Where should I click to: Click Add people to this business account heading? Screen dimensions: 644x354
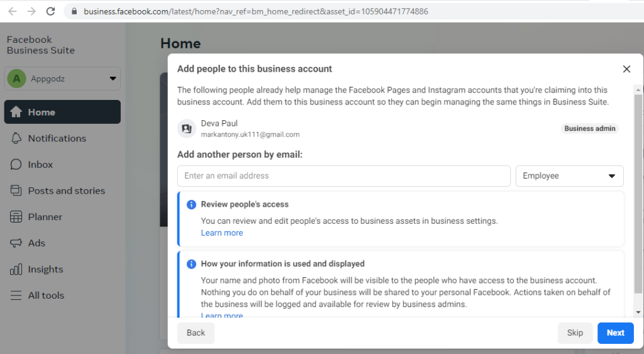coord(254,69)
